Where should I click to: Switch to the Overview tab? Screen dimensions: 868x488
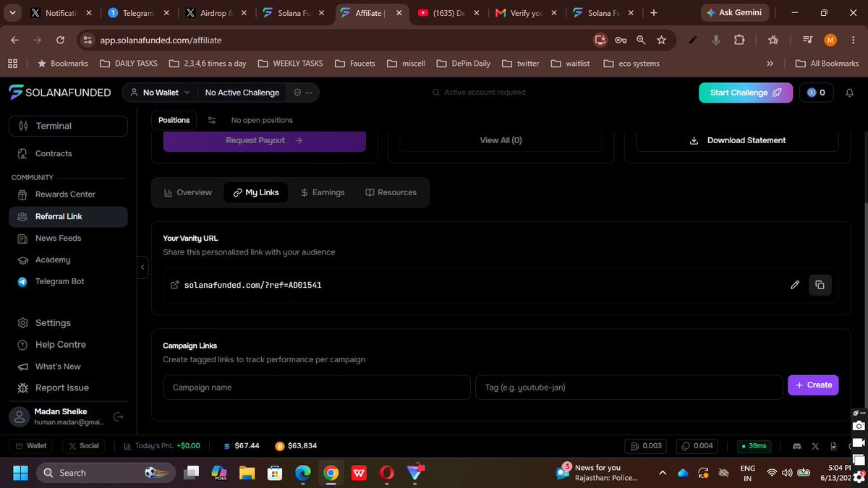(188, 192)
